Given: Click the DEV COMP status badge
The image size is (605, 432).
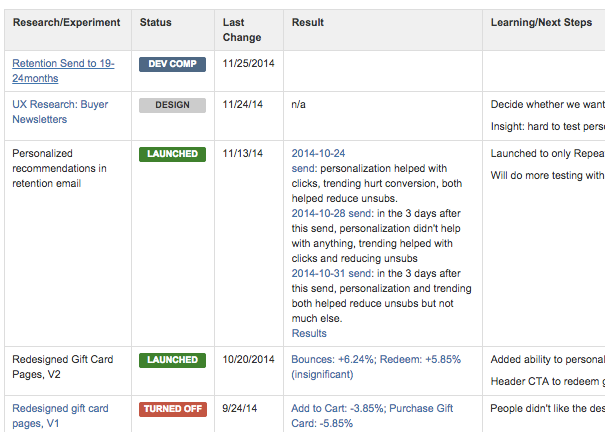Looking at the screenshot, I should point(172,64).
